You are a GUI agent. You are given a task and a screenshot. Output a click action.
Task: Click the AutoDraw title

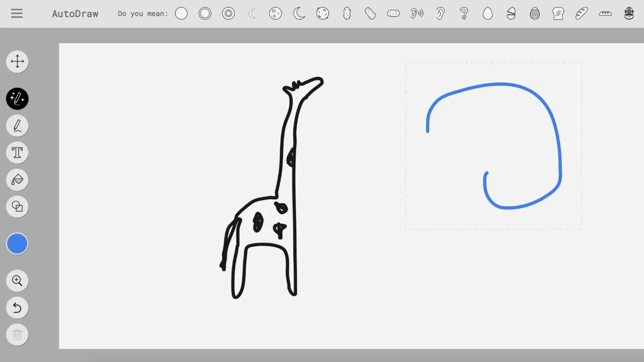[75, 14]
